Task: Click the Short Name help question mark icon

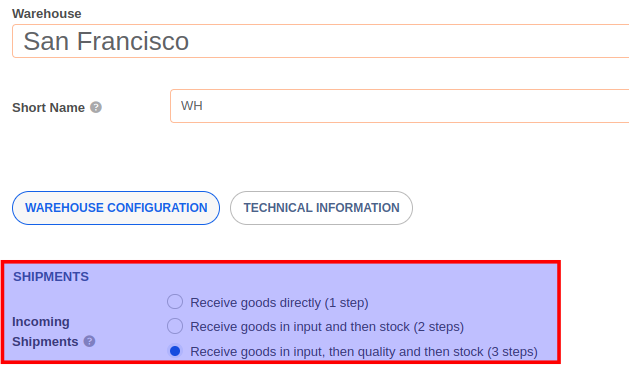Action: [x=96, y=108]
